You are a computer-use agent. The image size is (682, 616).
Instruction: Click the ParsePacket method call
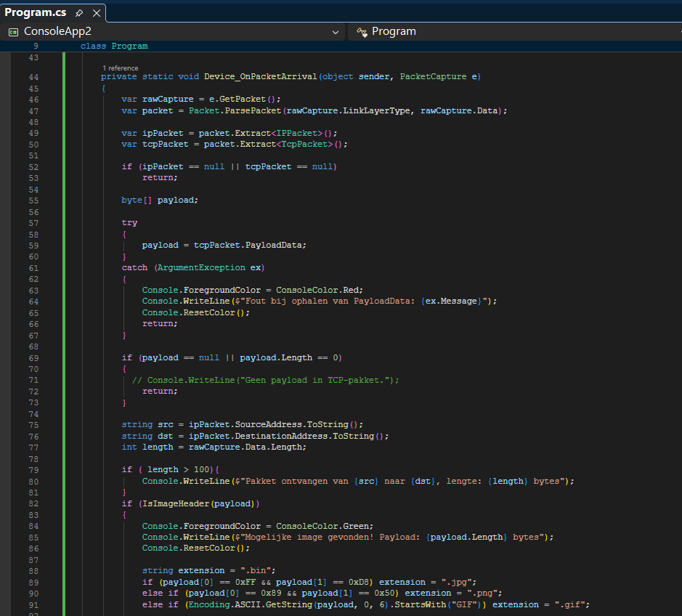tap(253, 110)
